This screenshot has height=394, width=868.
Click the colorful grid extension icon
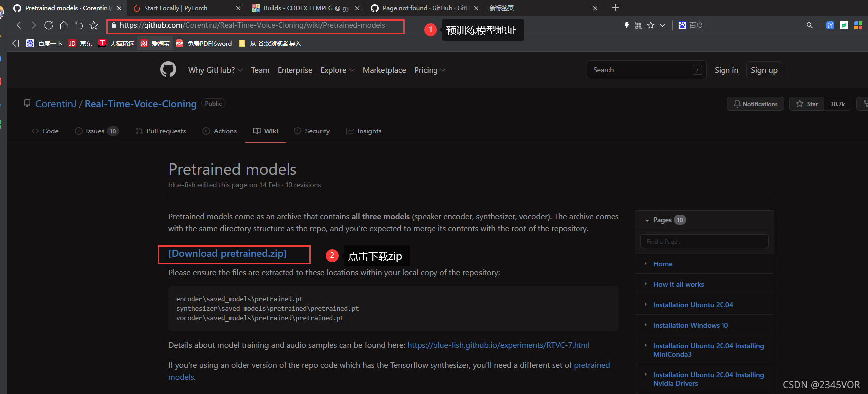(858, 25)
